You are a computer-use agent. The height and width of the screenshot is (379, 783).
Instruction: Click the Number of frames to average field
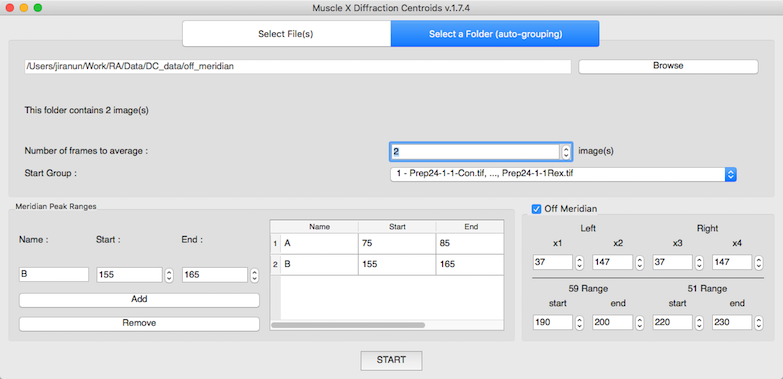click(x=474, y=151)
